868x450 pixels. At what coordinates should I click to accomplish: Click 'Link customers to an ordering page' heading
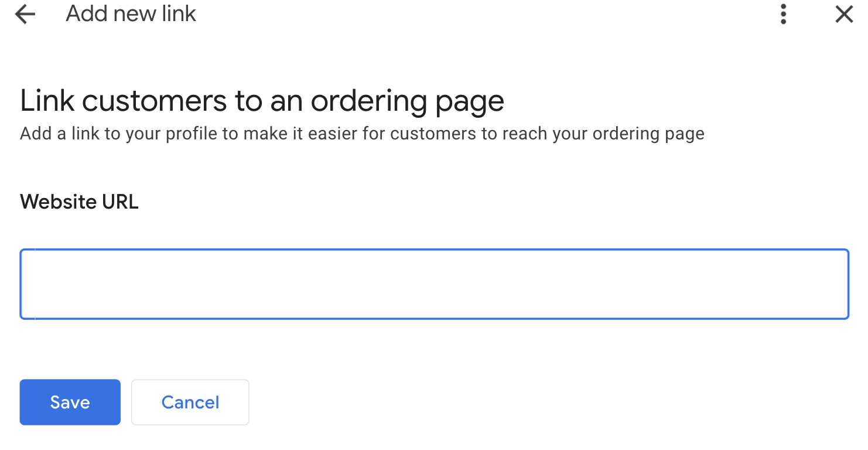click(262, 101)
